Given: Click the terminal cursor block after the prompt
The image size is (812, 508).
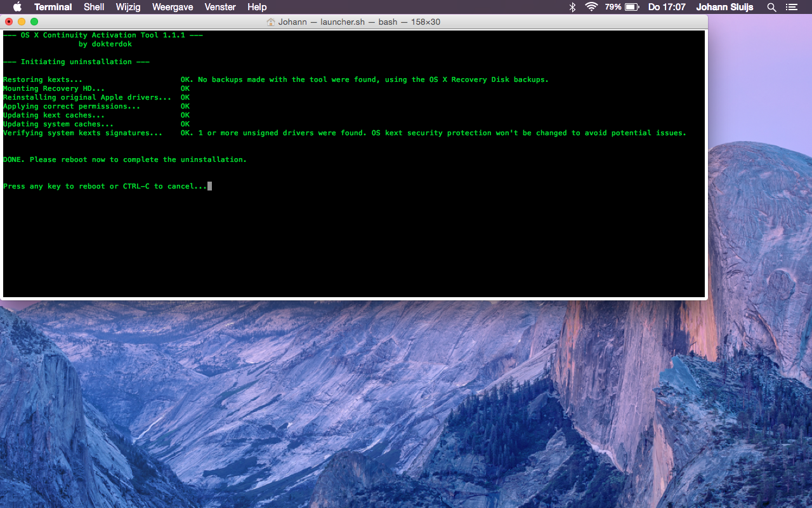Looking at the screenshot, I should point(209,186).
